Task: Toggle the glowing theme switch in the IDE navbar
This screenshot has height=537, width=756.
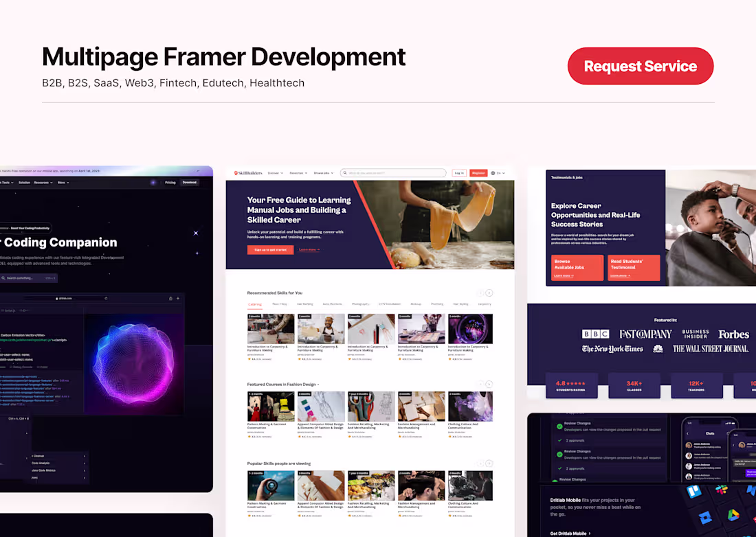Action: 153,181
